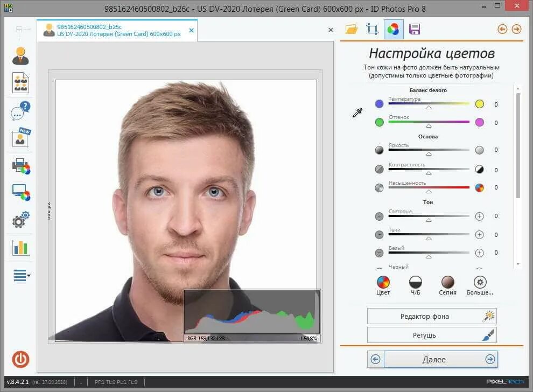The height and width of the screenshot is (392, 533).
Task: Open the gears settings icon
Action: pos(21,220)
